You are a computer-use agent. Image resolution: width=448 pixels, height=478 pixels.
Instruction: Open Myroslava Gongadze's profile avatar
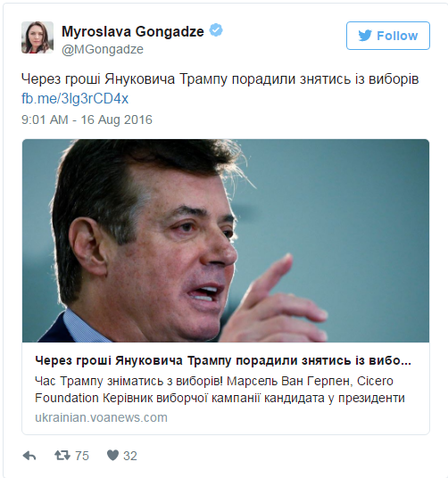37,37
